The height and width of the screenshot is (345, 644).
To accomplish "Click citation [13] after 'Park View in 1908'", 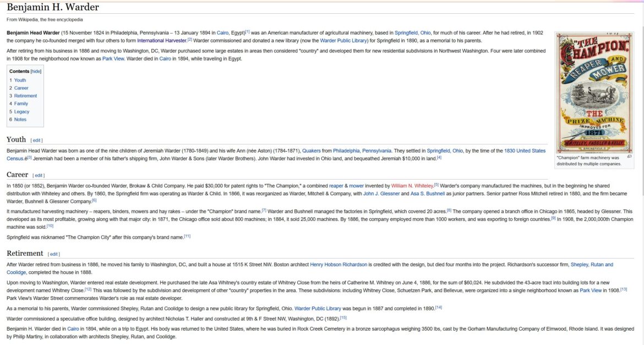I will point(624,289).
